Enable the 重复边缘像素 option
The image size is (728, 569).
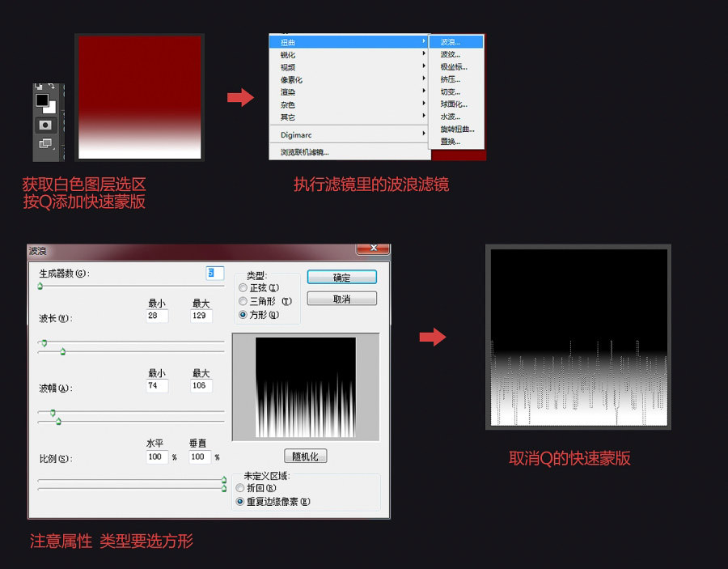[x=239, y=501]
